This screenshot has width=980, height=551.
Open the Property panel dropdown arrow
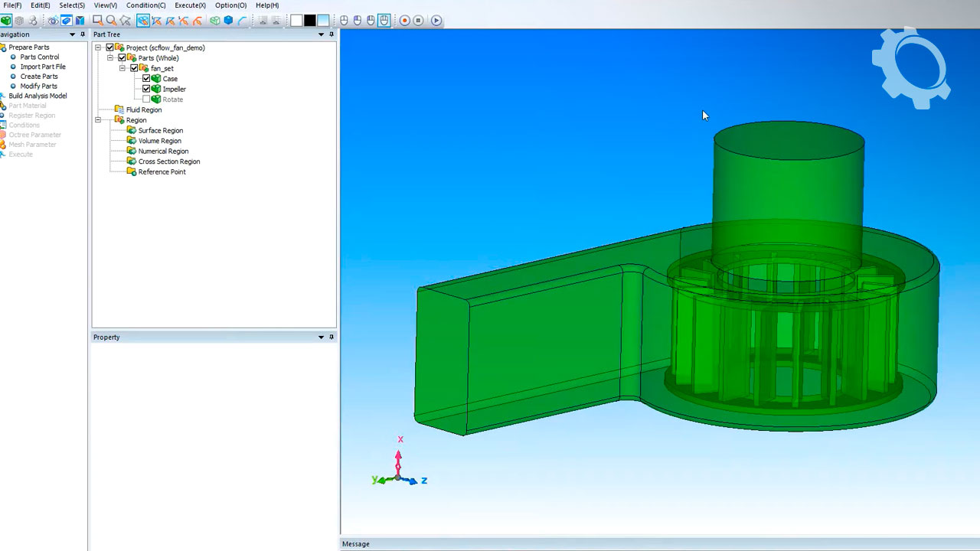[x=321, y=337]
